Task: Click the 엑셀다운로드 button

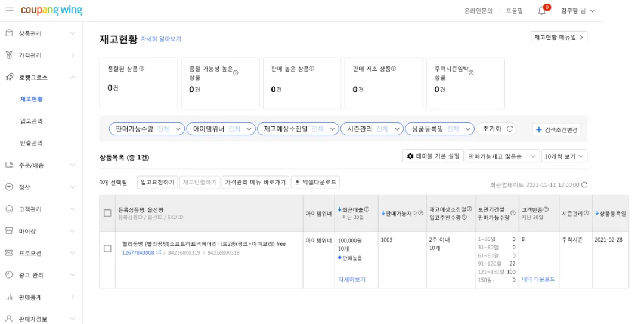Action: [x=315, y=182]
